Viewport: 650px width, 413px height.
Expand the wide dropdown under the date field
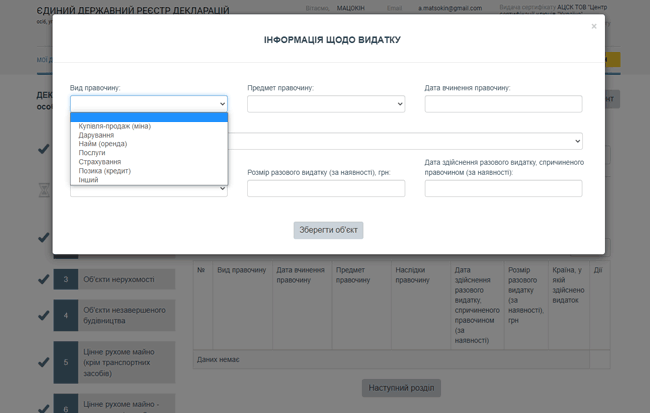pos(405,141)
